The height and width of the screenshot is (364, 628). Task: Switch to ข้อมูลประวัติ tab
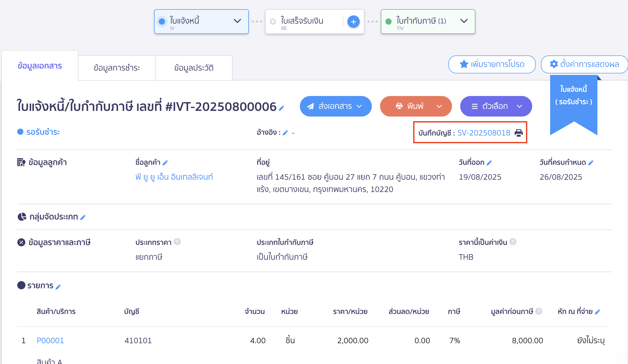[x=194, y=68]
